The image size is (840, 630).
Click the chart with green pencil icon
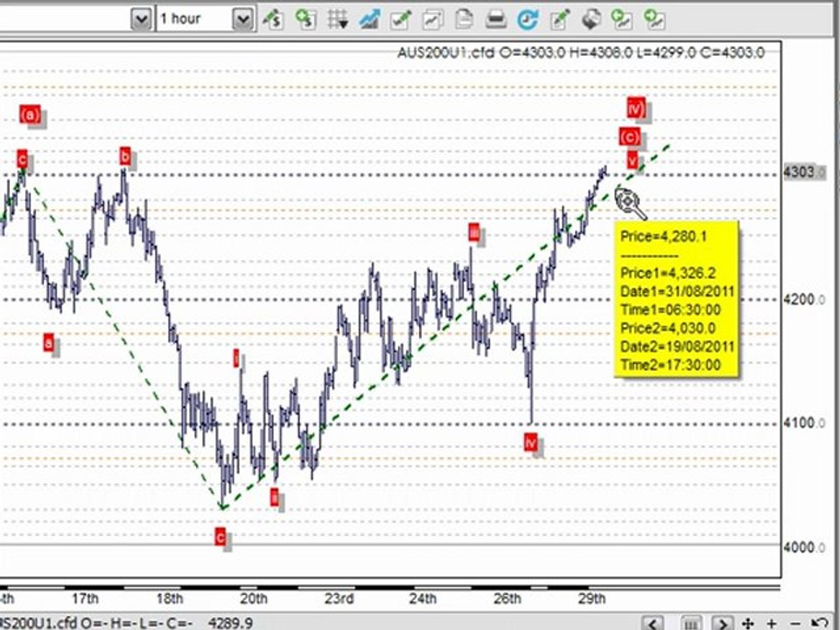401,20
